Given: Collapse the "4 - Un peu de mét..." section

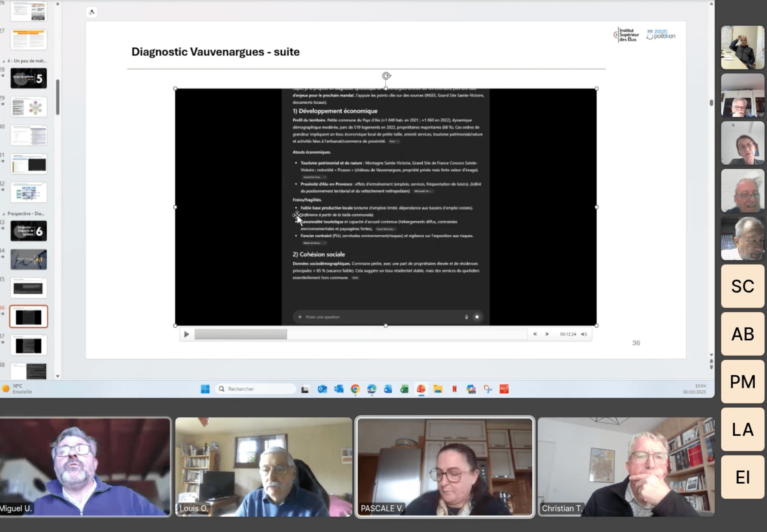Looking at the screenshot, I should pos(4,61).
